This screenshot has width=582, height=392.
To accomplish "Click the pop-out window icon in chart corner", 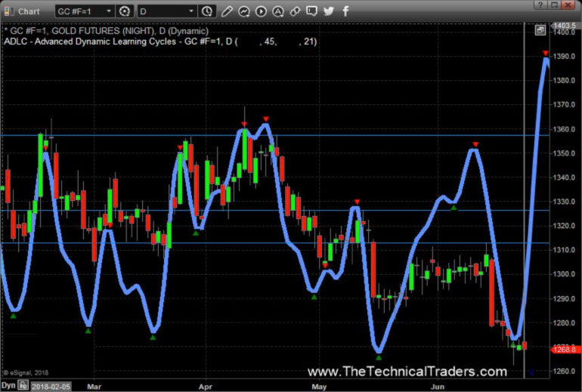I will click(x=540, y=30).
